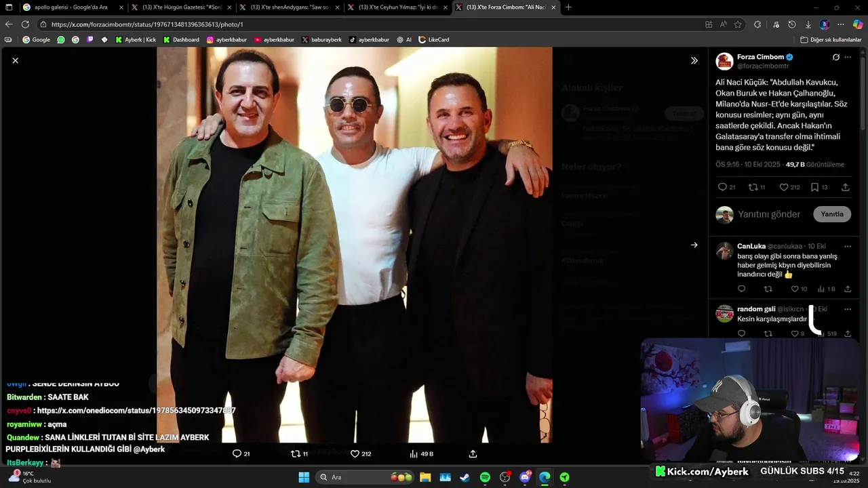Open baburayberk X bookmark
This screenshot has width=868, height=488.
pyautogui.click(x=322, y=40)
